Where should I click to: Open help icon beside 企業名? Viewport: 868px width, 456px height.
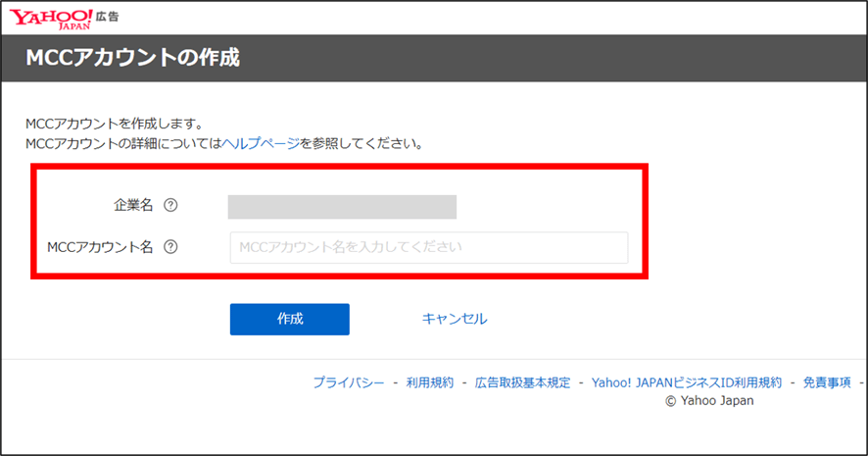pyautogui.click(x=170, y=205)
